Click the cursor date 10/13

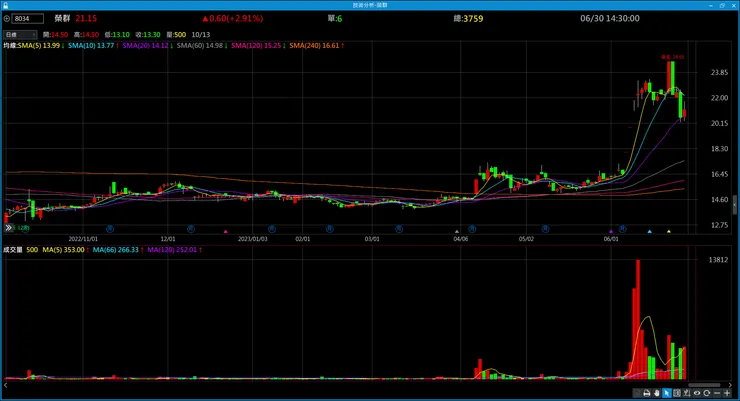point(201,34)
